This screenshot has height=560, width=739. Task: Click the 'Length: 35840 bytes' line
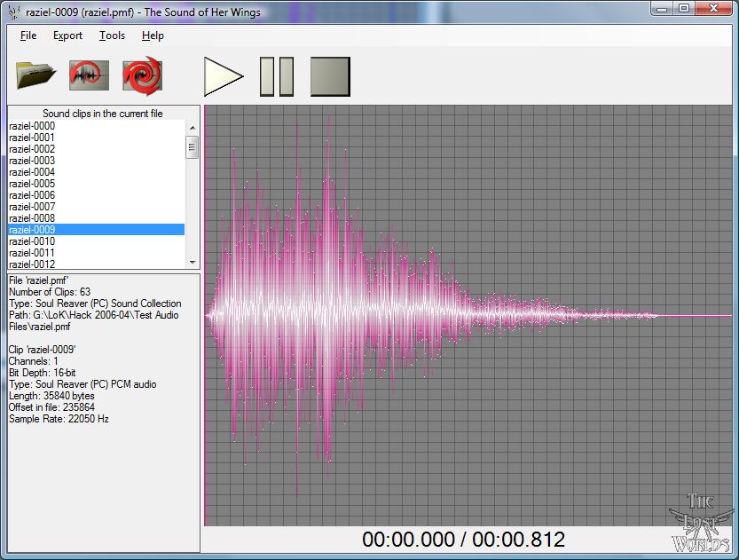click(51, 396)
